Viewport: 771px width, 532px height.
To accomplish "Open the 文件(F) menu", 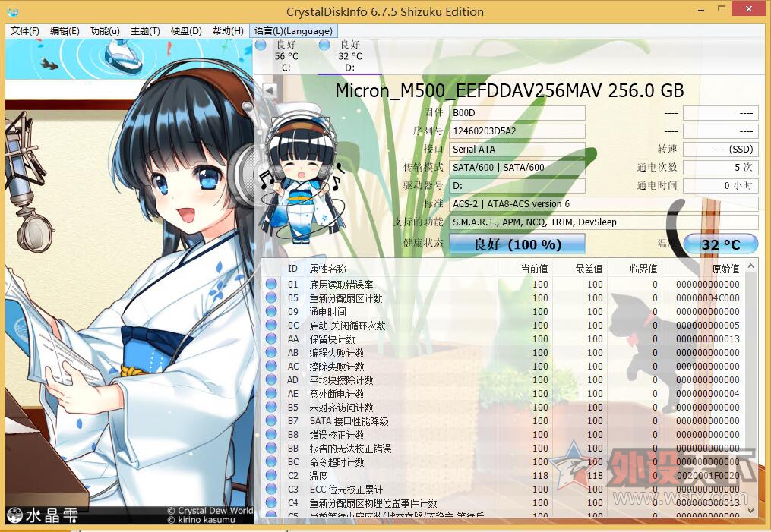I will coord(24,31).
